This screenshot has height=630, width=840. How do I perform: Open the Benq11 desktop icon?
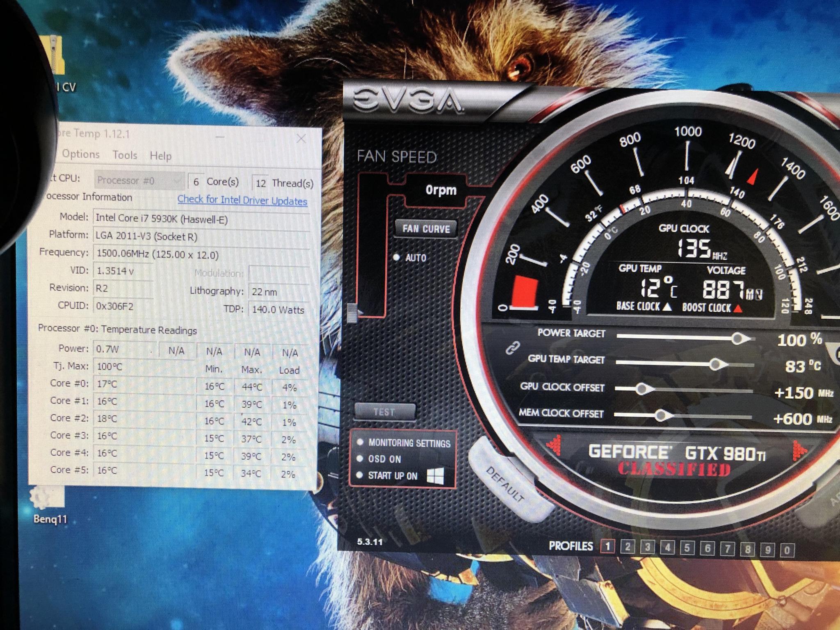pyautogui.click(x=48, y=505)
